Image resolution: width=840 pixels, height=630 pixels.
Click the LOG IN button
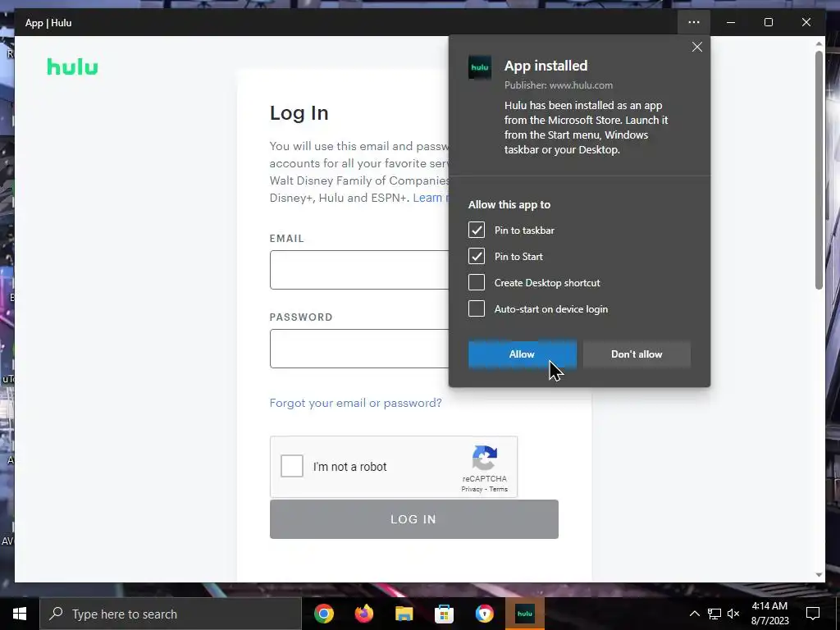[414, 519]
